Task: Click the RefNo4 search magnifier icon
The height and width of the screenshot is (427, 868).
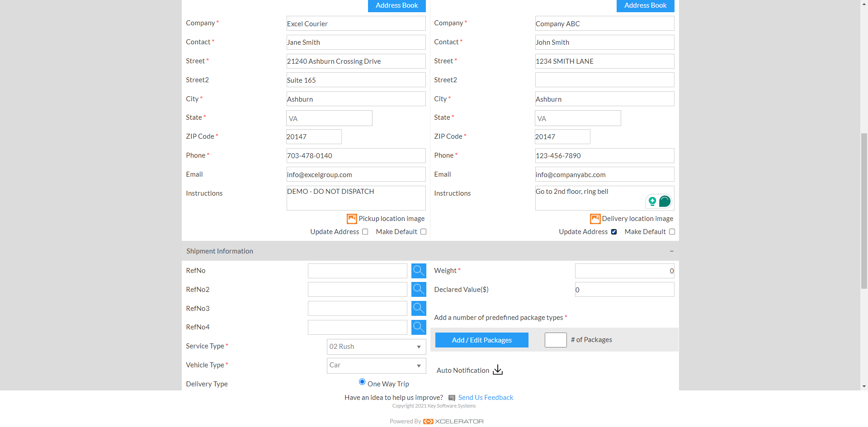Action: (x=419, y=327)
